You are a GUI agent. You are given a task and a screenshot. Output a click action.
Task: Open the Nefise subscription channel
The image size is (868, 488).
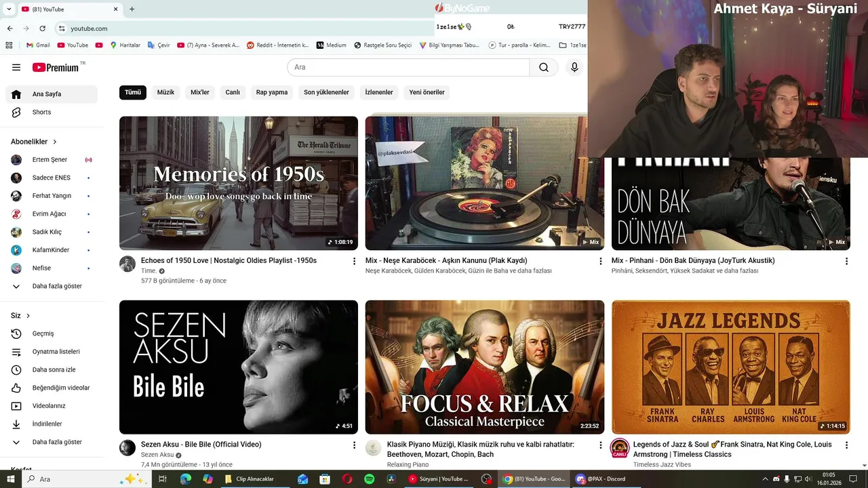pos(52,268)
